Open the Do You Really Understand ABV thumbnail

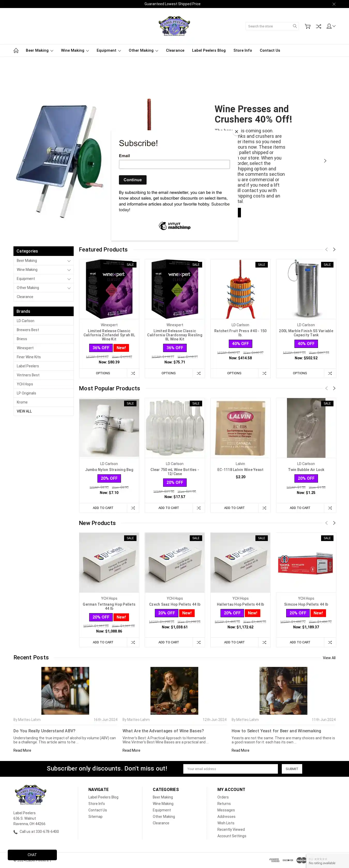tap(65, 691)
